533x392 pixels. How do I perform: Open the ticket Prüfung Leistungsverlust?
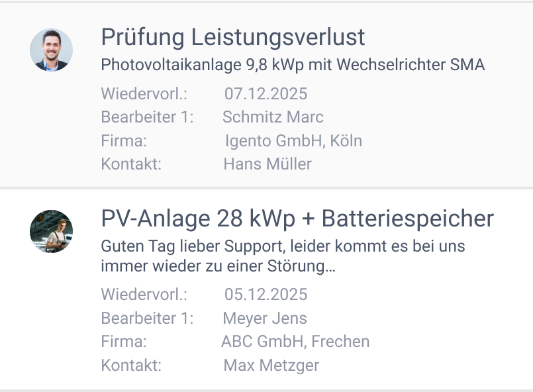click(x=232, y=38)
